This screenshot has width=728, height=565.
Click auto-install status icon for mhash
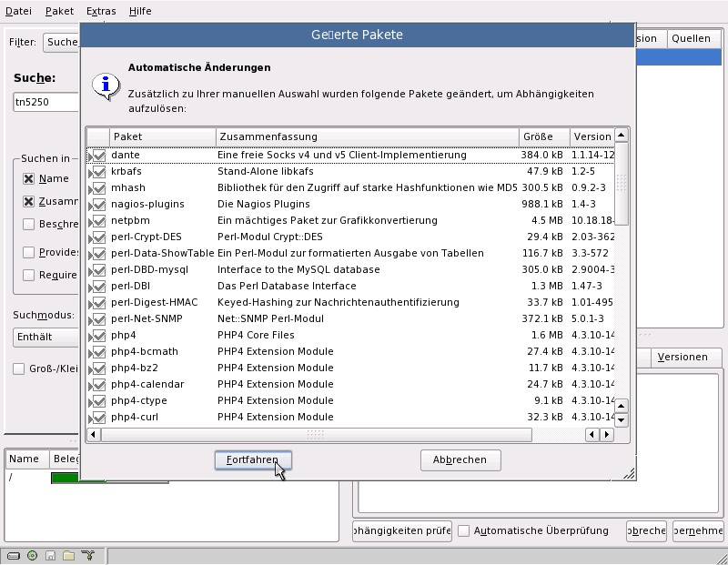(x=97, y=187)
